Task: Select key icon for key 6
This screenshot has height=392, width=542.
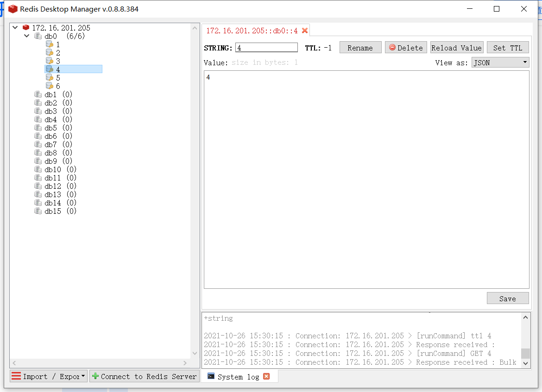Action: tap(50, 86)
